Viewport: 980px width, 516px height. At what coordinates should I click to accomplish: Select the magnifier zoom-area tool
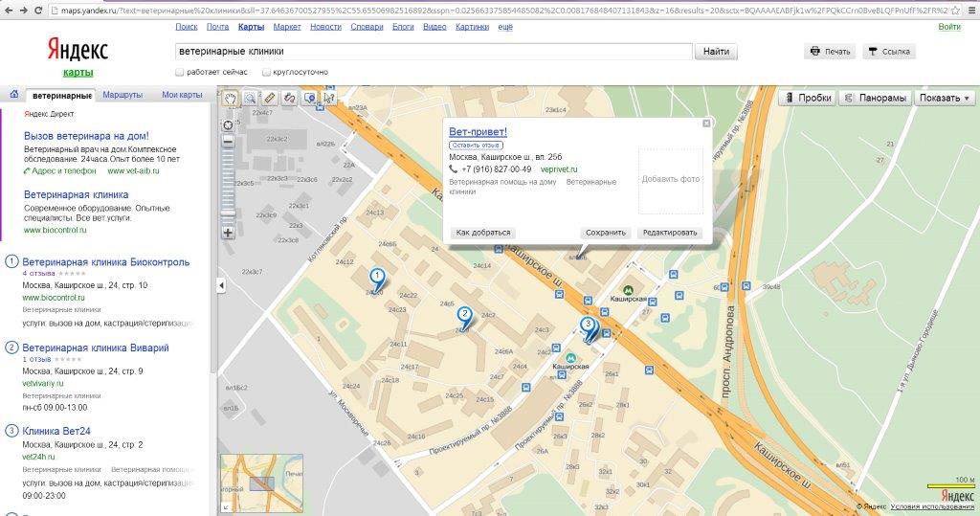point(250,98)
